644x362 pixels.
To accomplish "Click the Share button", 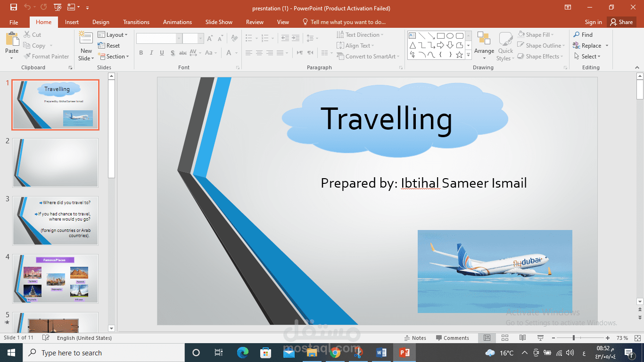I will tap(620, 22).
